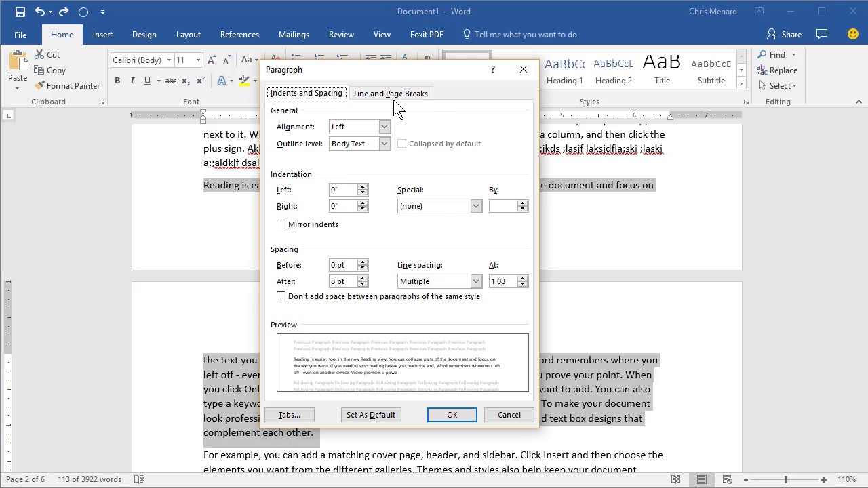Check the Mirror indents checkbox
868x488 pixels.
point(281,224)
